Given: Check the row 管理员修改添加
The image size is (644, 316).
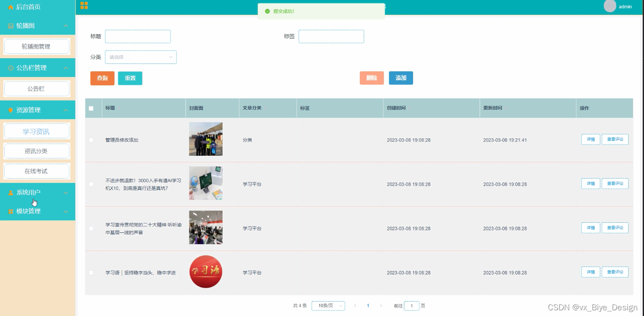Looking at the screenshot, I should [91, 140].
